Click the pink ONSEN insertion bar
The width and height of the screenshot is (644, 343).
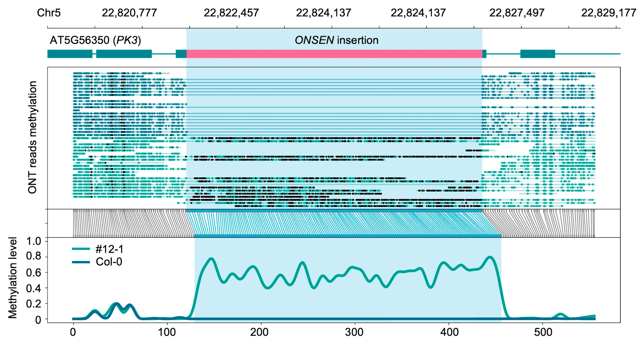click(334, 54)
